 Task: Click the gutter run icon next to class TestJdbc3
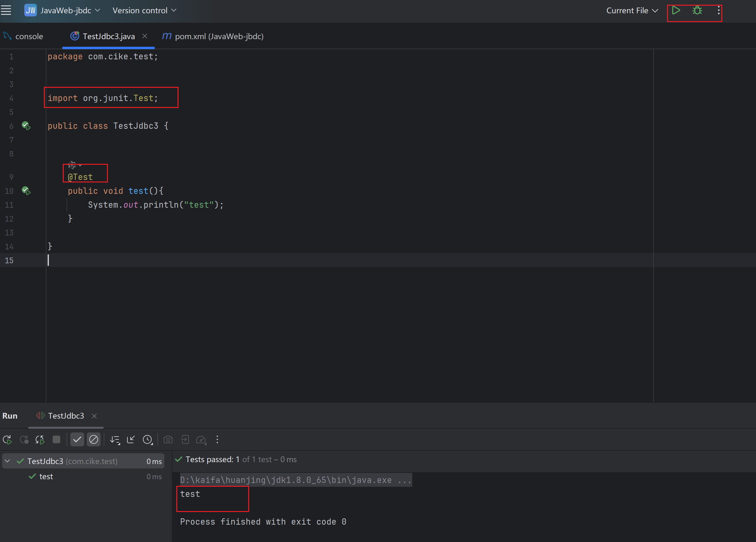tap(26, 126)
